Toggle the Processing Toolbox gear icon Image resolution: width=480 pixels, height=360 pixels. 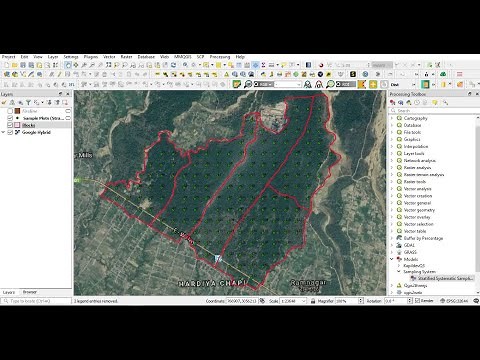(255, 65)
